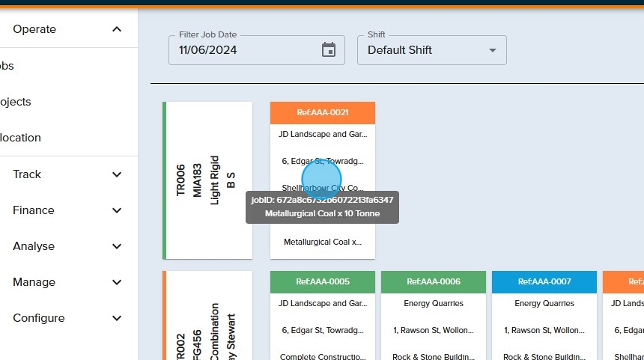This screenshot has height=360, width=644.
Task: Open Allocation in the sidebar
Action: pos(21,138)
